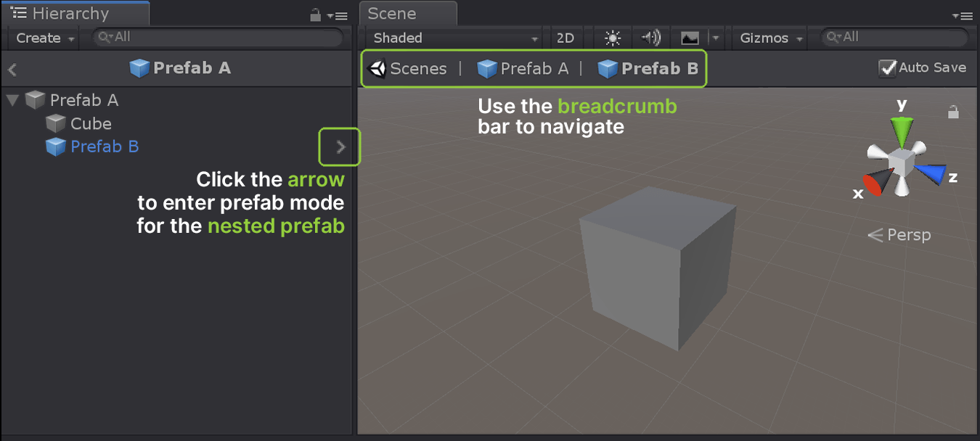Viewport: 980px width, 441px height.
Task: Click the Hierarchy panel lock icon
Action: tap(315, 15)
